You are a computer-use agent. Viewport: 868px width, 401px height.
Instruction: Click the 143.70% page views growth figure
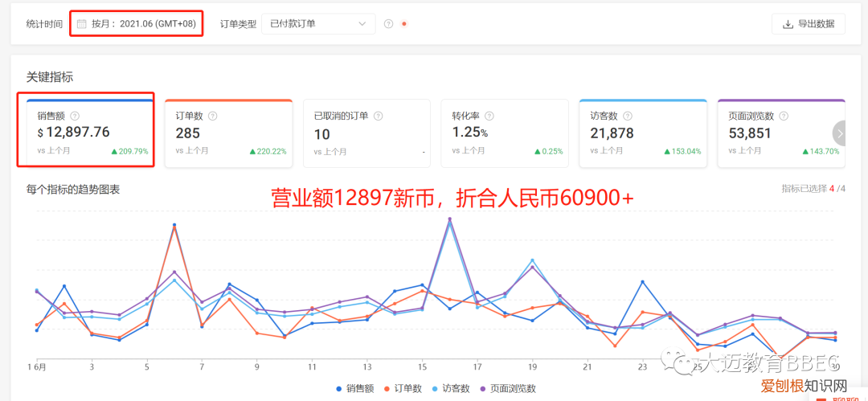pyautogui.click(x=821, y=150)
